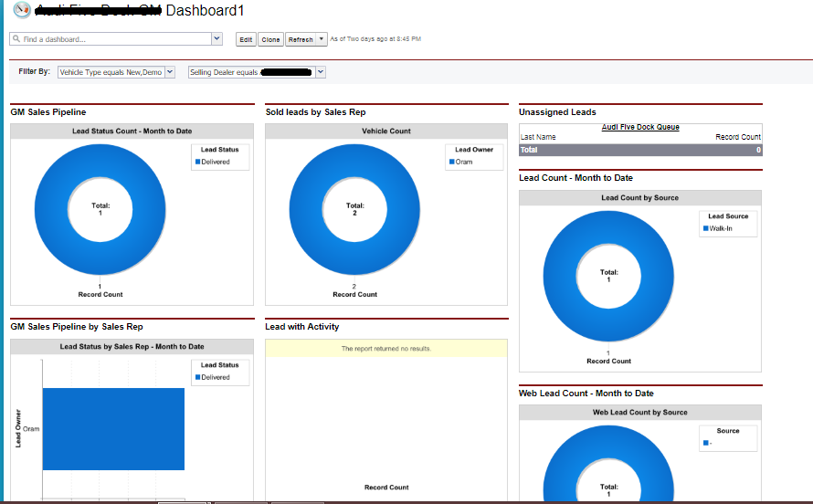This screenshot has height=504, width=813.
Task: Click the Lead with Activity title
Action: 301,327
